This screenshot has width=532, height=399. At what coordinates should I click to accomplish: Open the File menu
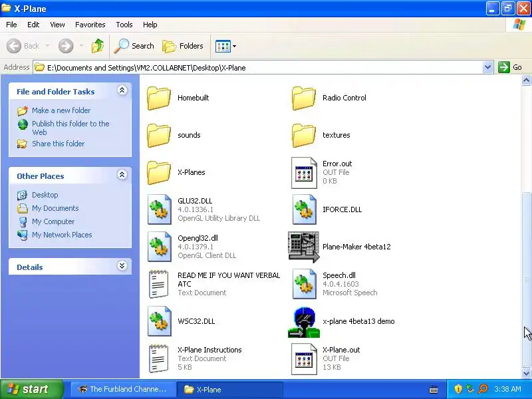(x=11, y=25)
